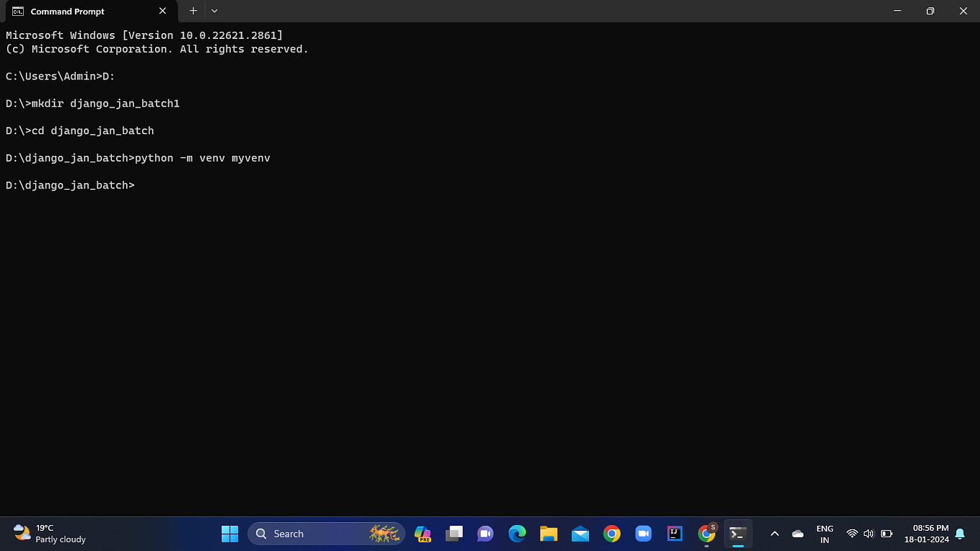The height and width of the screenshot is (551, 980).
Task: Open the terminal new tab dropdown arrow
Action: click(x=214, y=11)
